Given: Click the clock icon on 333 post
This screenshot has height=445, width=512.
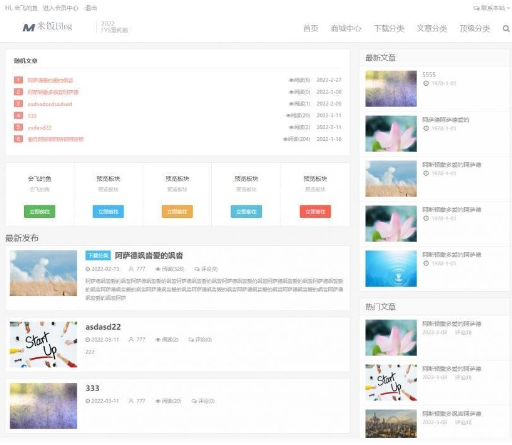Looking at the screenshot, I should 88,401.
